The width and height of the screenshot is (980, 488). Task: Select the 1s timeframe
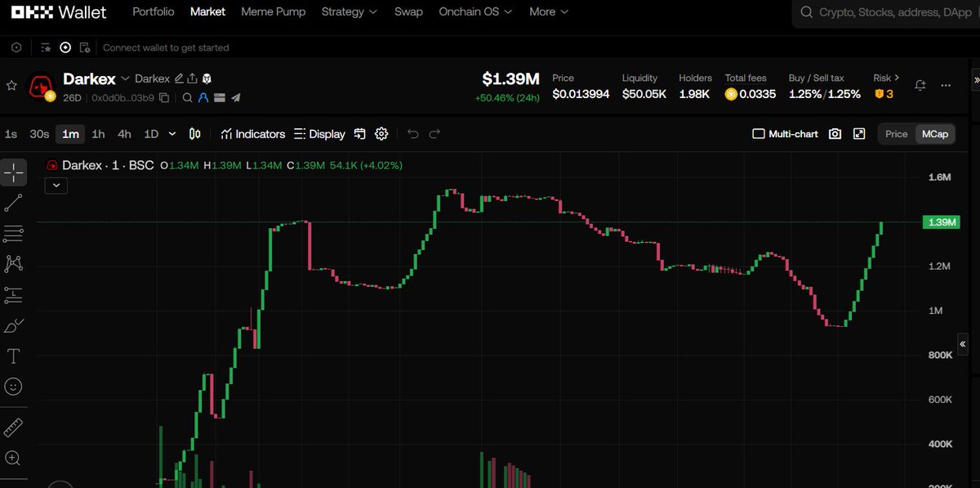[x=11, y=134]
